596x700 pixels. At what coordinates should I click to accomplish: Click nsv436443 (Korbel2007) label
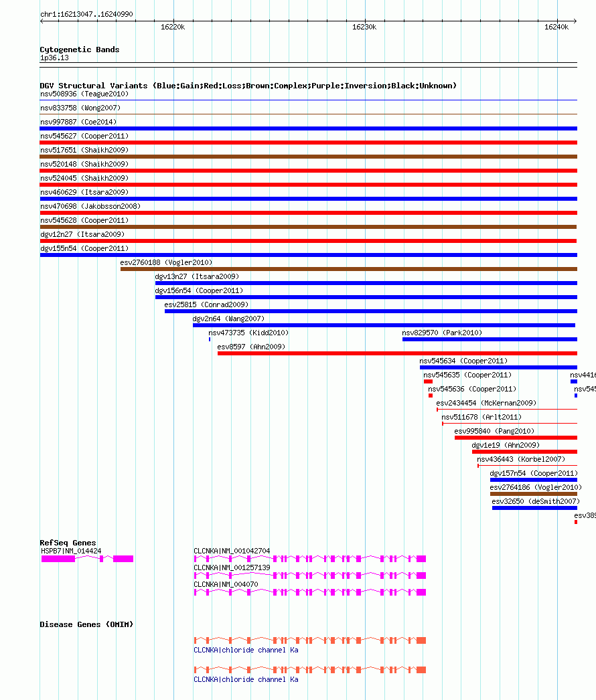(x=521, y=459)
